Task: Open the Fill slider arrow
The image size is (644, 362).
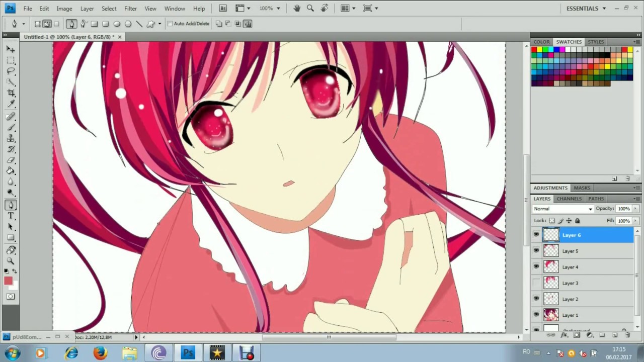Action: tap(635, 221)
